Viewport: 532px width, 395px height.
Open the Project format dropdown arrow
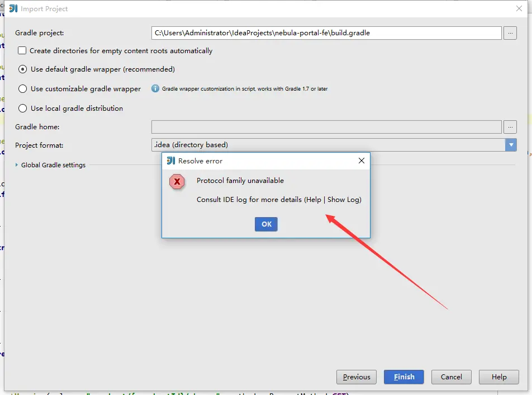[x=511, y=145]
